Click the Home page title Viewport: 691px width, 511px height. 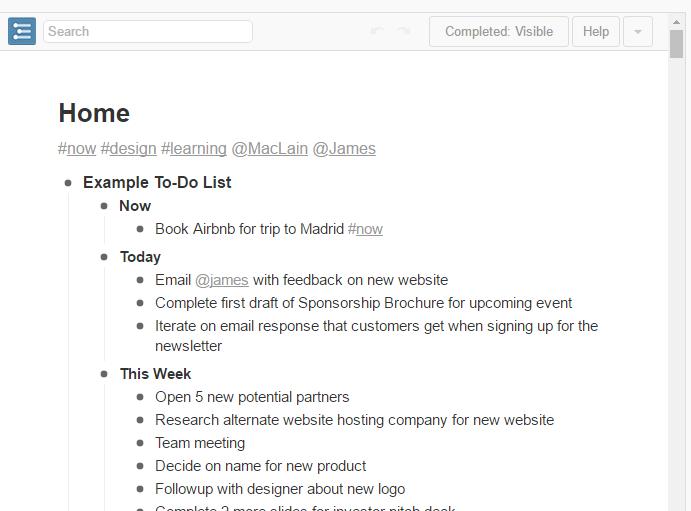[x=94, y=113]
